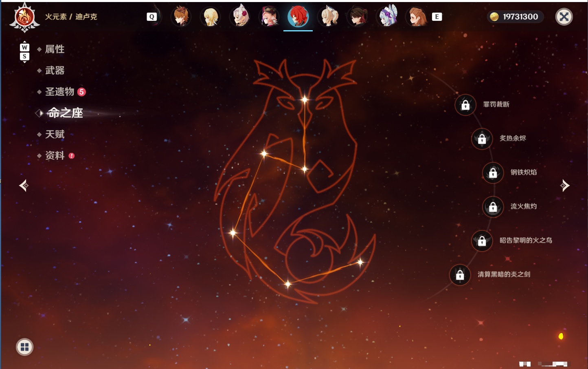Select the purple-haired character portrait

coord(388,17)
